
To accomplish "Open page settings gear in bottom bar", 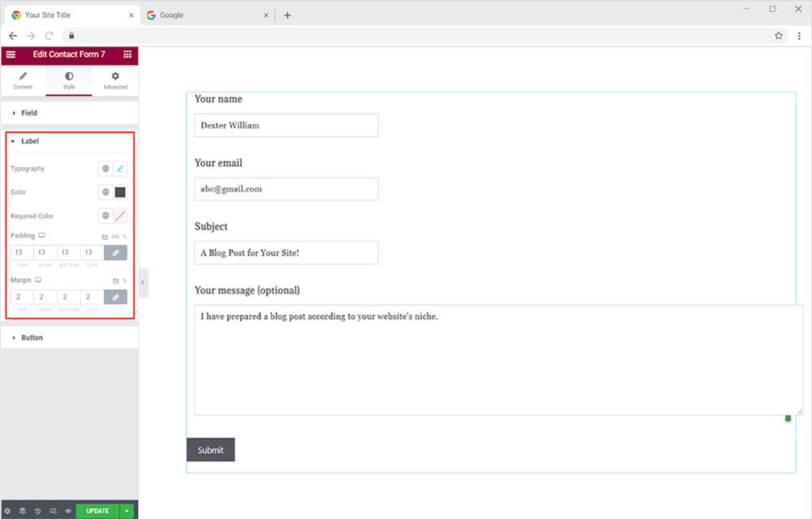I will coord(8,511).
